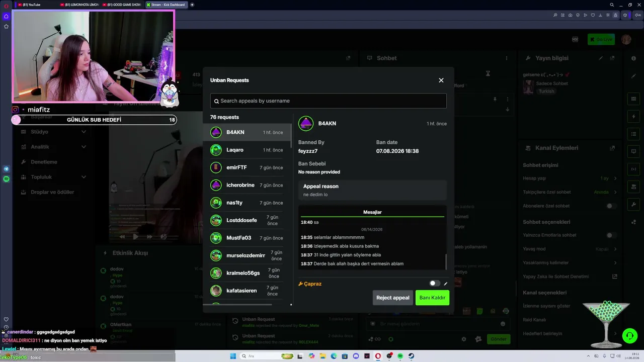Switch to LEMONHOTA LİMON browser tab
The width and height of the screenshot is (644, 362).
[x=79, y=5]
